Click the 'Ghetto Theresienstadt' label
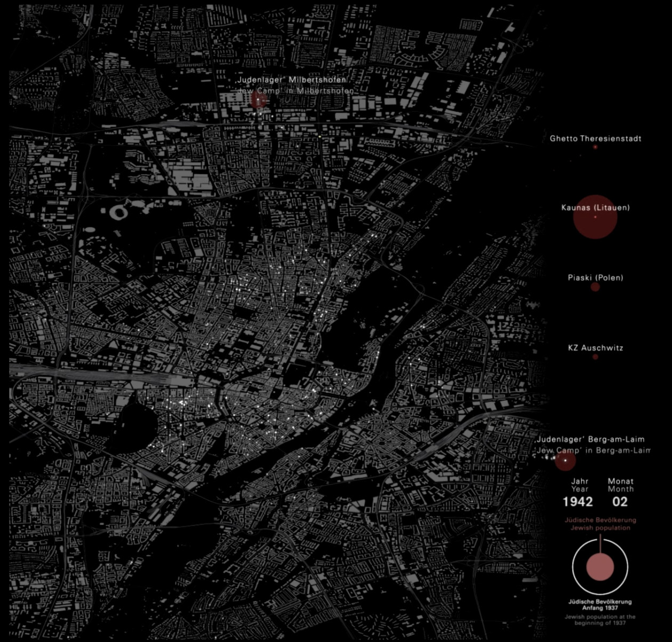 click(595, 138)
